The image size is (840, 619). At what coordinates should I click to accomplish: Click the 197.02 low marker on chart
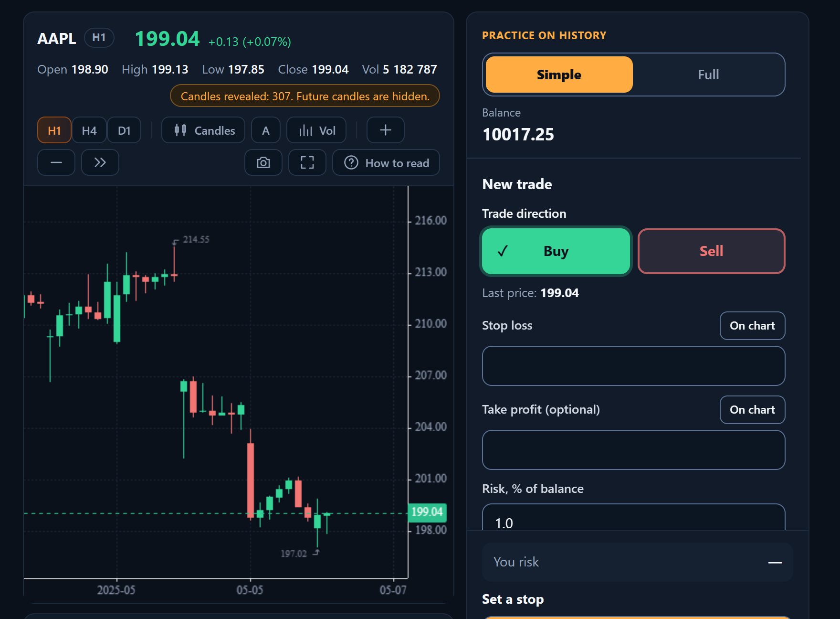[294, 554]
